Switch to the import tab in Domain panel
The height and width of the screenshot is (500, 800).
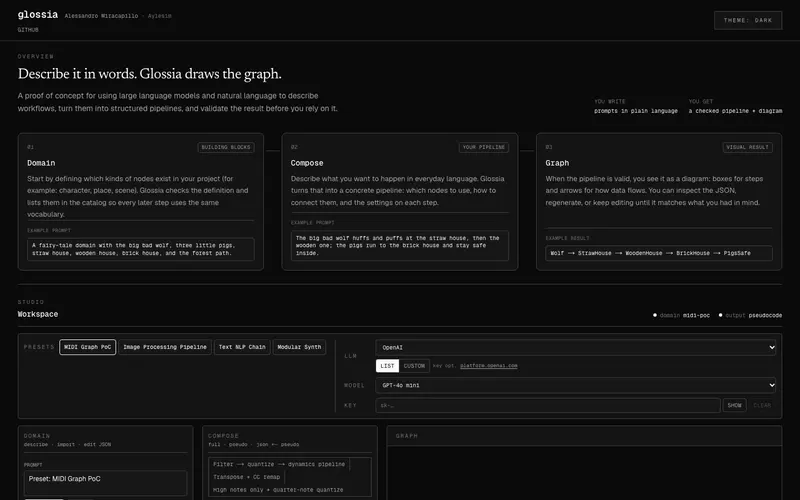click(66, 444)
